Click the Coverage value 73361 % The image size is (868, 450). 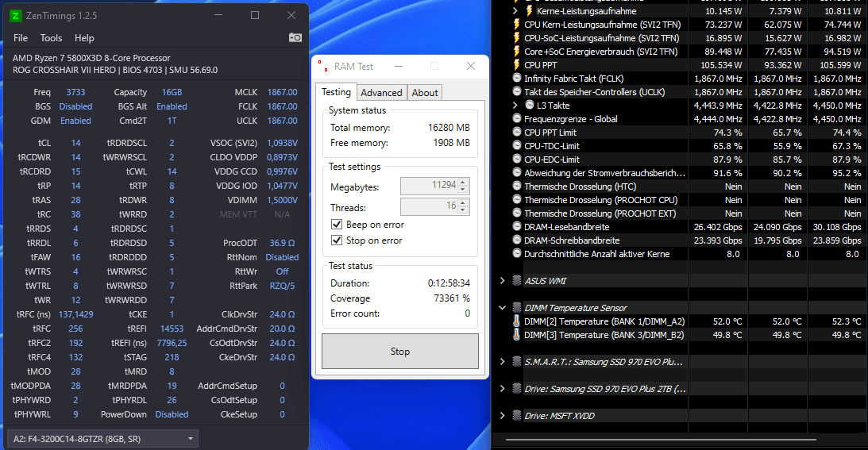(x=452, y=298)
